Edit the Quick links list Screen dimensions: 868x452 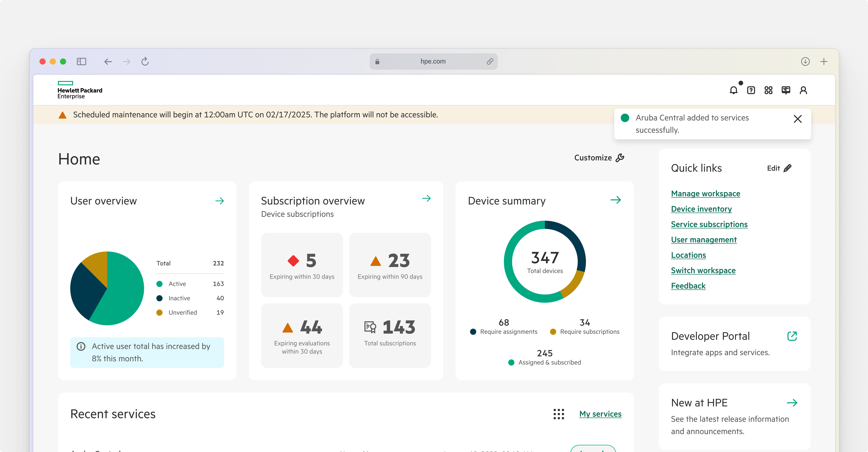point(779,168)
